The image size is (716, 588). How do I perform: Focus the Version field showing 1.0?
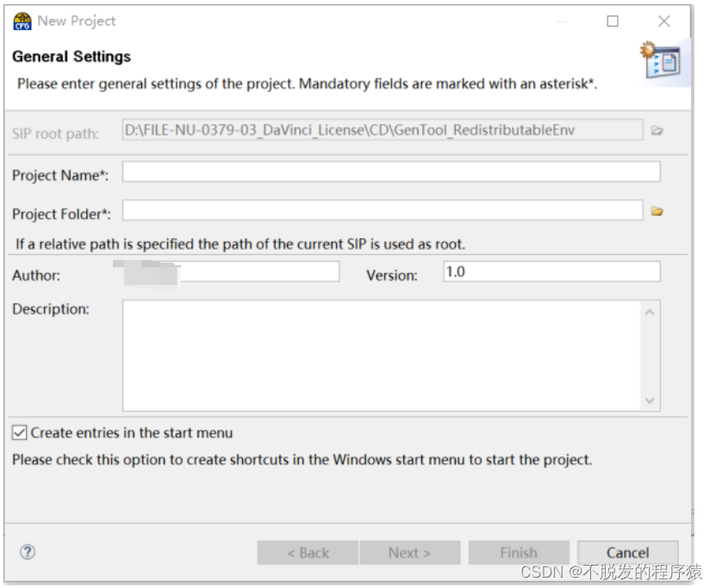tap(551, 270)
